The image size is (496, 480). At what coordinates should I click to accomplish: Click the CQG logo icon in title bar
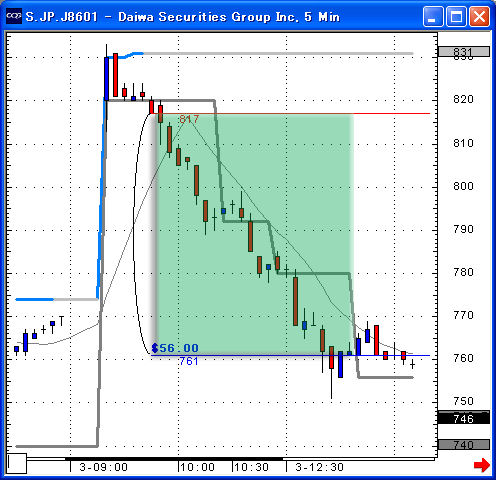point(14,16)
